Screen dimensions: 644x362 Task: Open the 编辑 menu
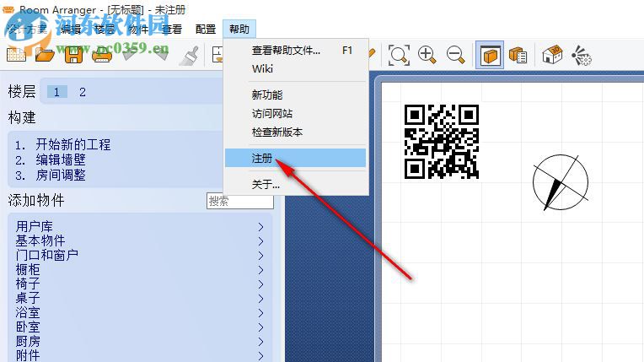coord(71,30)
